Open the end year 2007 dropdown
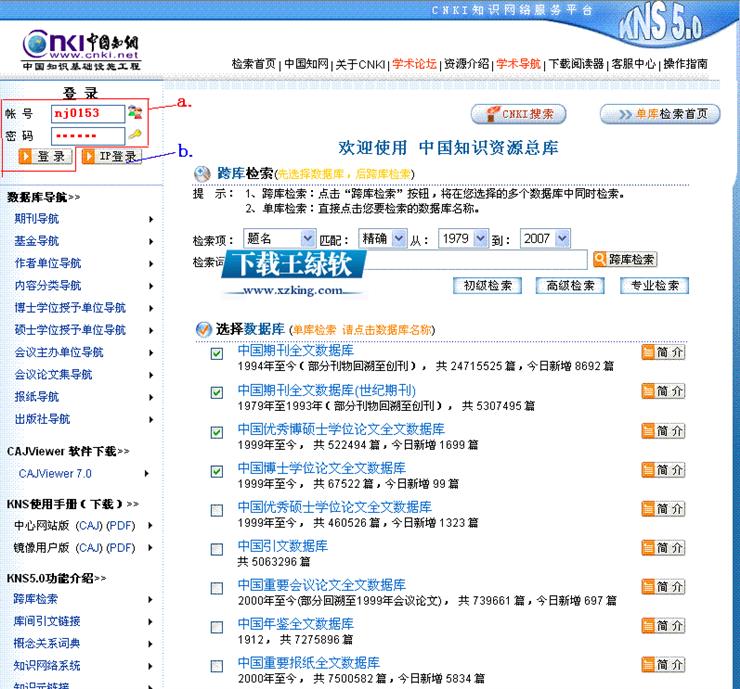The height and width of the screenshot is (689, 740). tap(545, 239)
